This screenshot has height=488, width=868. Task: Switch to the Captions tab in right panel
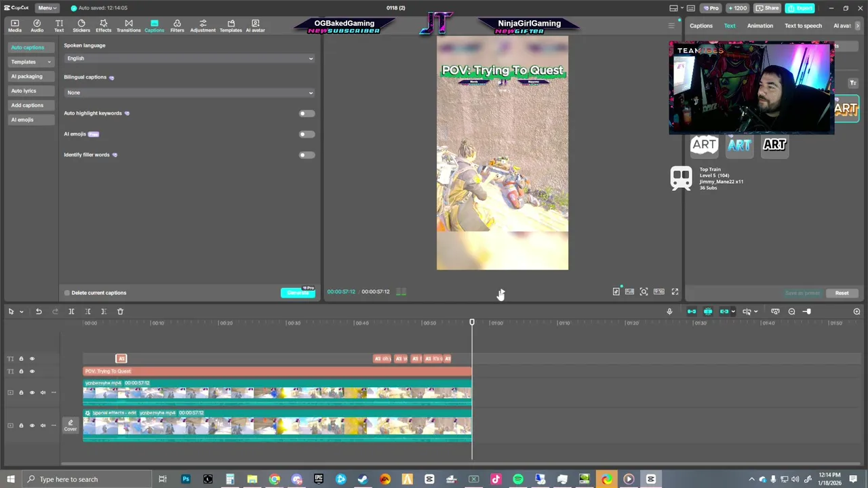pos(701,26)
